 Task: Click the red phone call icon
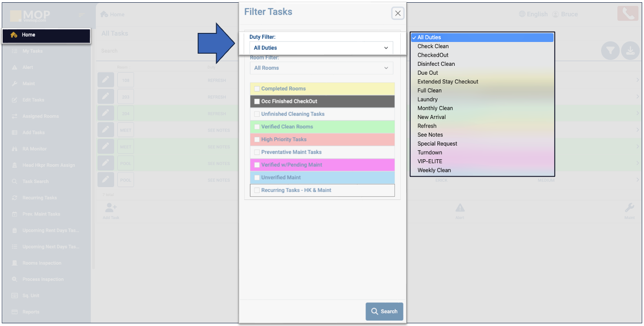627,14
